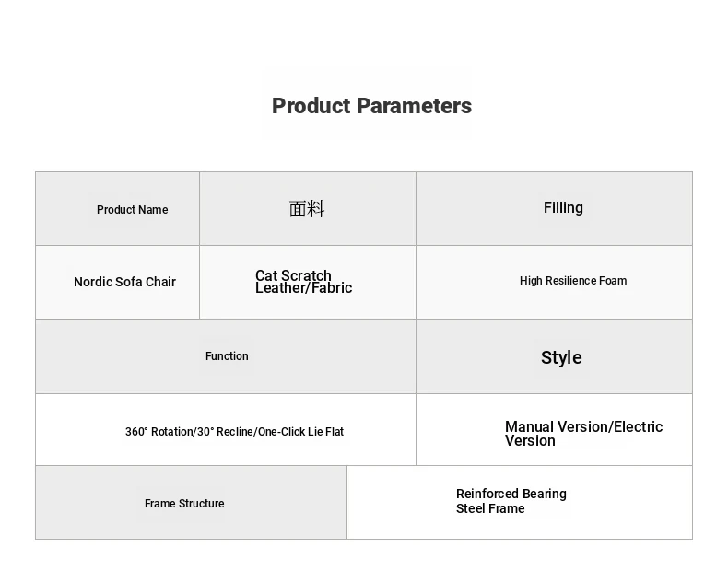Select the Product Name header cell
The height and width of the screenshot is (571, 728).
[x=117, y=209]
